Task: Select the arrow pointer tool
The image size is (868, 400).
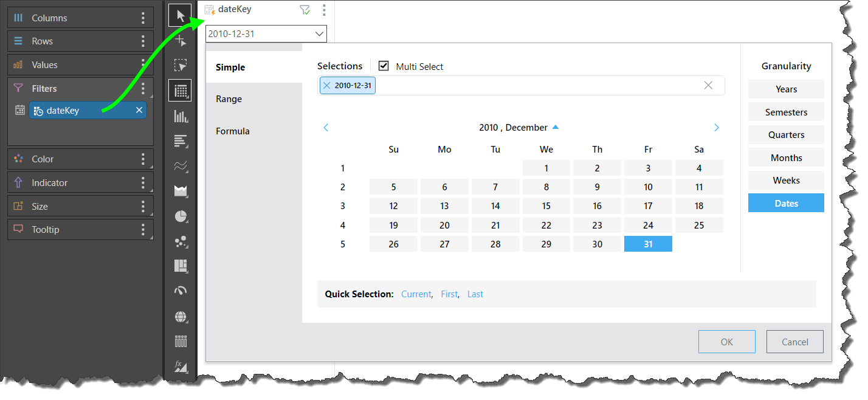Action: tap(181, 15)
